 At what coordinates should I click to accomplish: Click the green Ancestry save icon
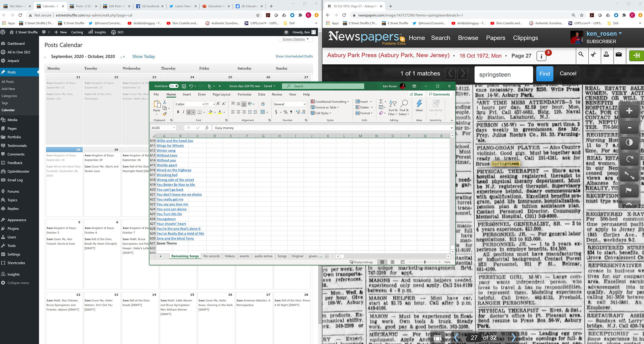click(636, 56)
